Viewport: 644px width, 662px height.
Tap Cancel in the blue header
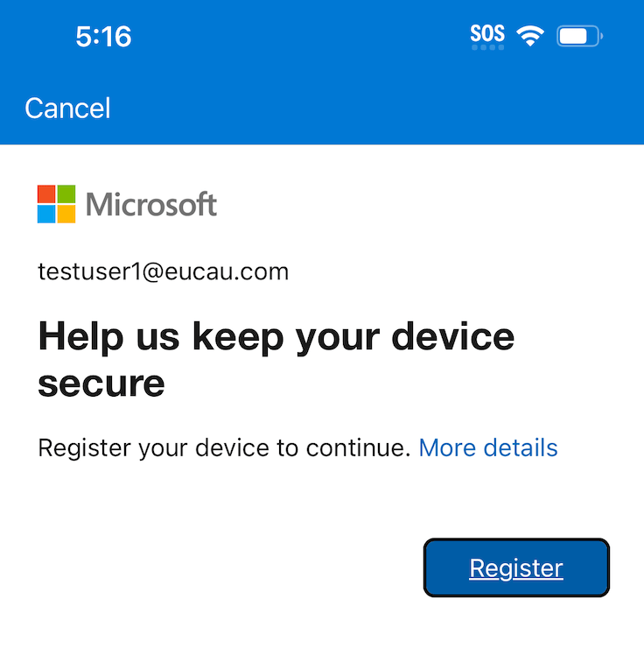(67, 109)
